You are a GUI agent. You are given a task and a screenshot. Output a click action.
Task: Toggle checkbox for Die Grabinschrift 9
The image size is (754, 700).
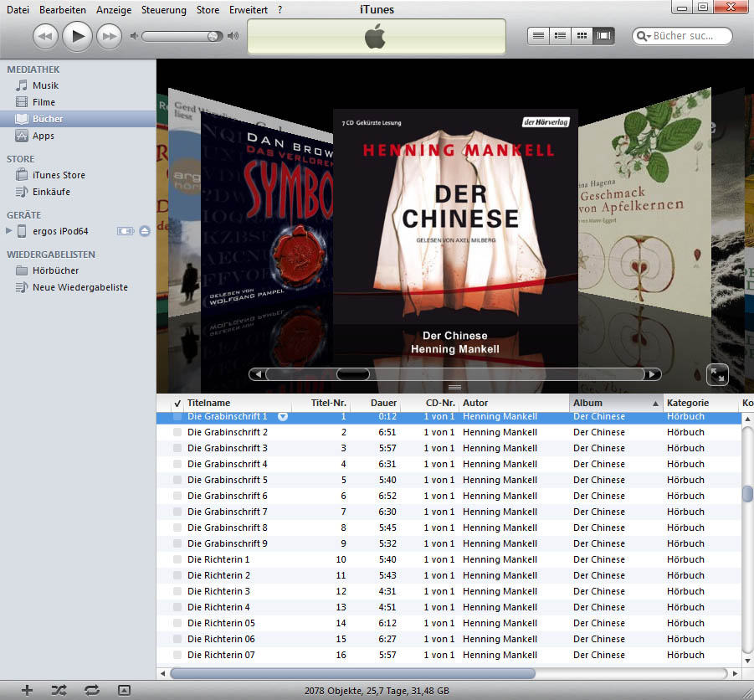pyautogui.click(x=177, y=543)
